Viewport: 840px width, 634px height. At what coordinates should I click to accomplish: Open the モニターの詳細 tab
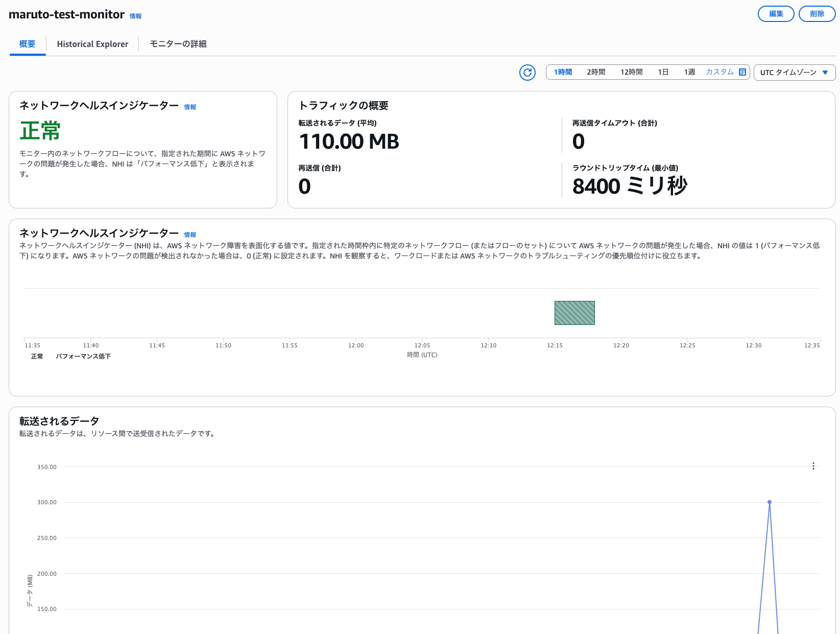(x=178, y=44)
